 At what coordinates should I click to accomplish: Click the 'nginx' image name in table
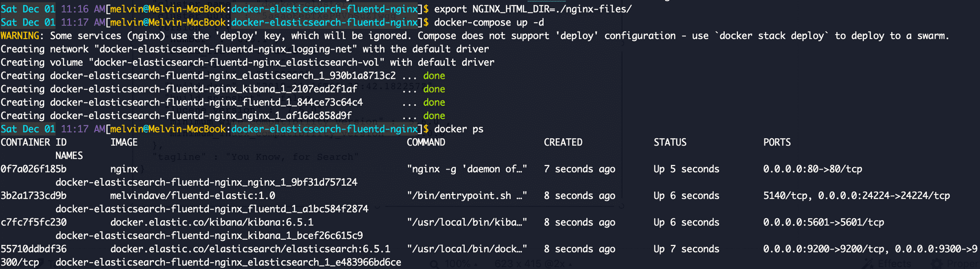coord(124,169)
